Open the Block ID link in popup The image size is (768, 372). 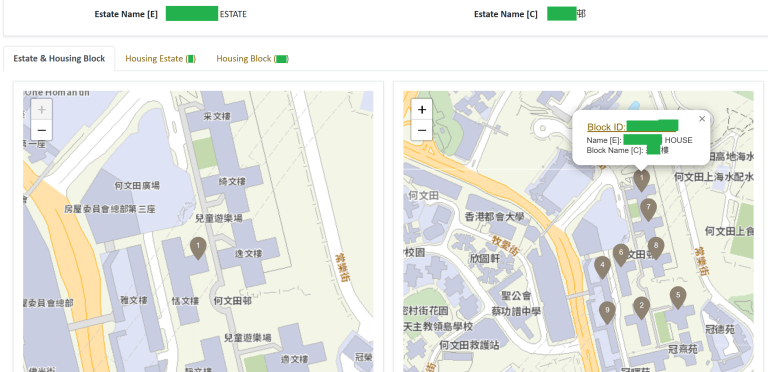click(632, 127)
